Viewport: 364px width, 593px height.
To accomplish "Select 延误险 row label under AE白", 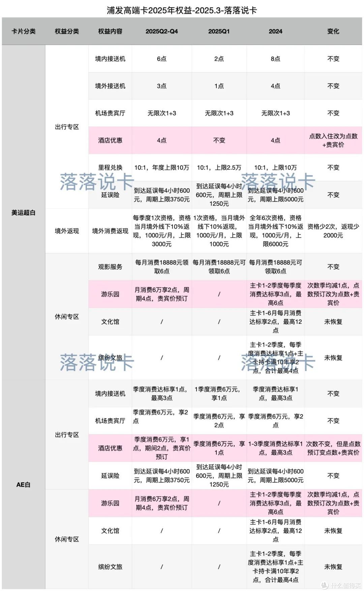I will pos(110,476).
